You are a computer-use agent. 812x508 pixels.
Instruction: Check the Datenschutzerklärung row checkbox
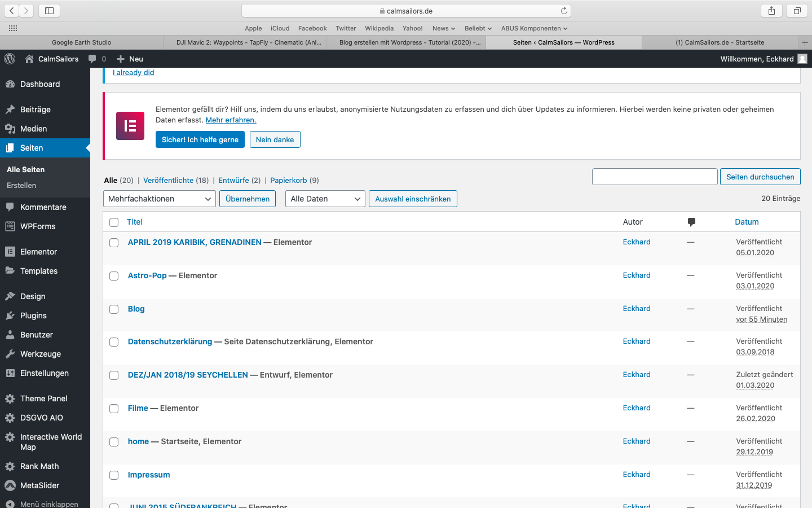(x=114, y=342)
